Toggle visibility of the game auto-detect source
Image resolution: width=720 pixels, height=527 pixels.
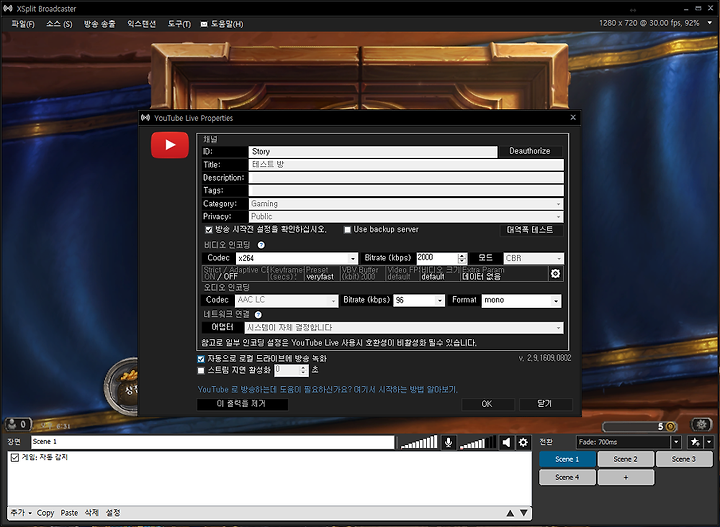click(x=15, y=458)
